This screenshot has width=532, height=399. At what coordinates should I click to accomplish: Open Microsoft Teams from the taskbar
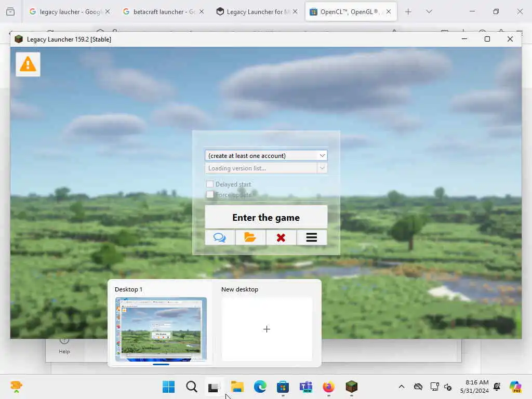point(305,387)
